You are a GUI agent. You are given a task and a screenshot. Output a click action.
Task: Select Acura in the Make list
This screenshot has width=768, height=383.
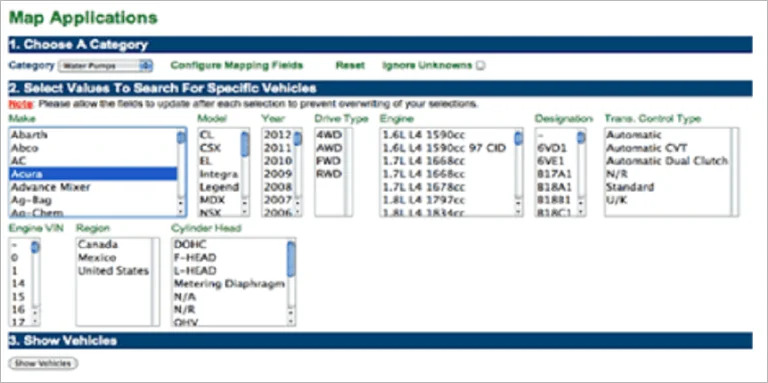[93, 174]
